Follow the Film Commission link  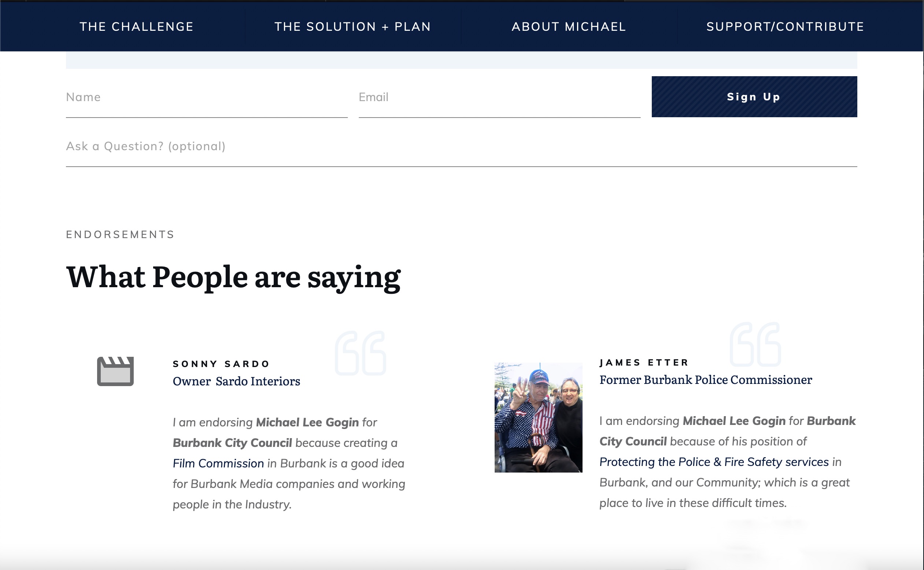point(218,463)
